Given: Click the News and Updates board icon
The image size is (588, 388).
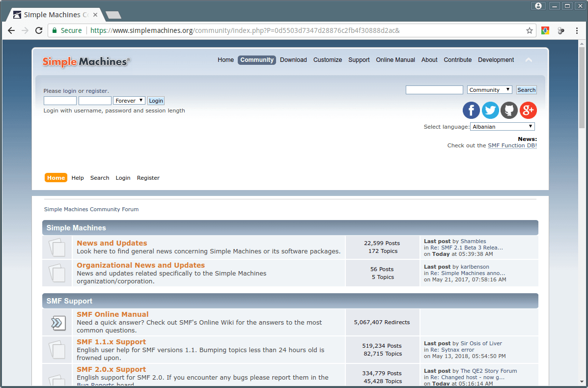Looking at the screenshot, I should [57, 247].
